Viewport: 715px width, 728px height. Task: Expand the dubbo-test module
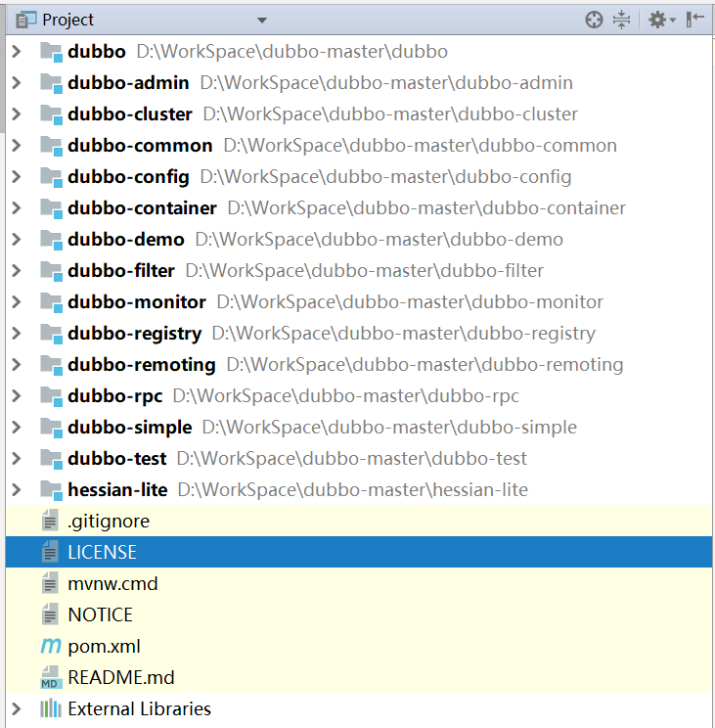pos(17,458)
